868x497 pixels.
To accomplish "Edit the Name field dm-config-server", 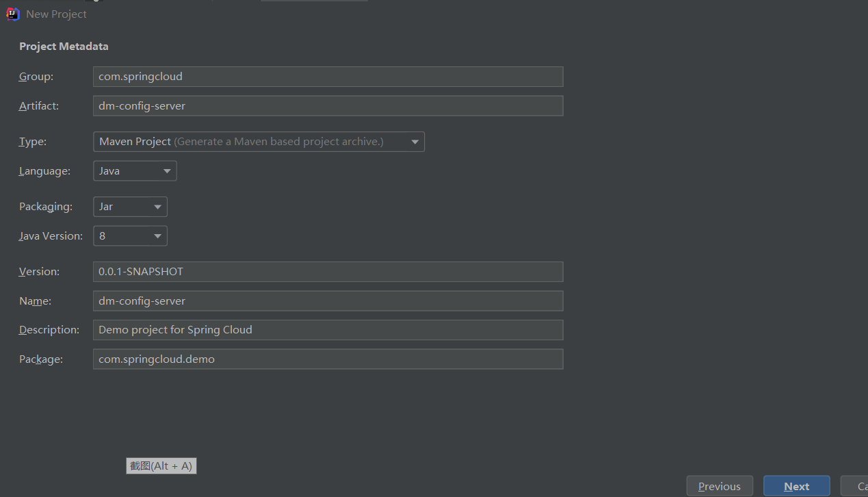I will [x=328, y=301].
